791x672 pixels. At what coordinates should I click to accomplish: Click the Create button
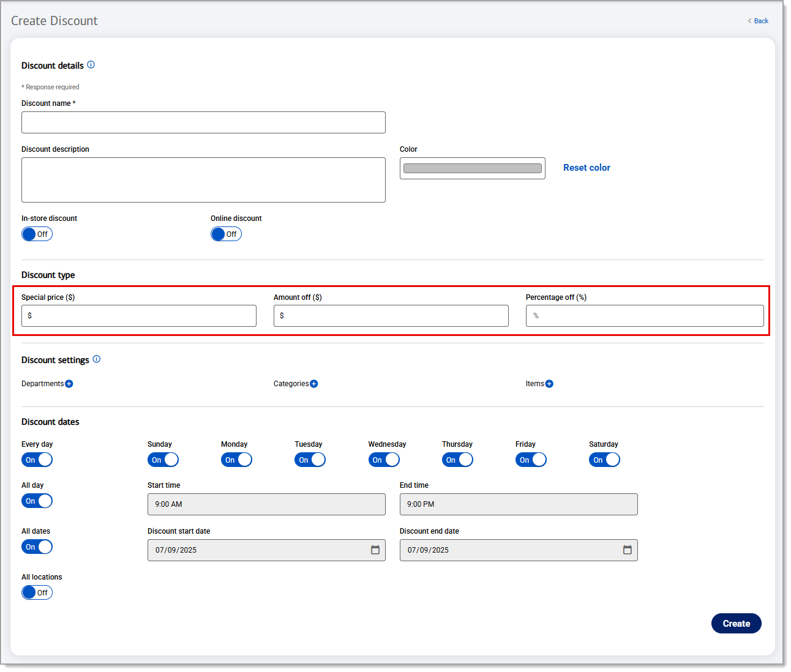[x=736, y=623]
